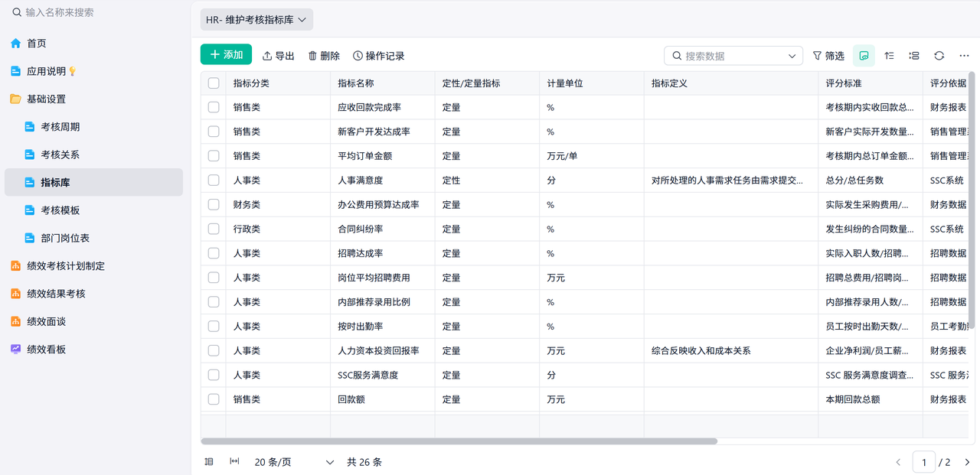
Task: Click the green 添加 button
Action: click(226, 55)
